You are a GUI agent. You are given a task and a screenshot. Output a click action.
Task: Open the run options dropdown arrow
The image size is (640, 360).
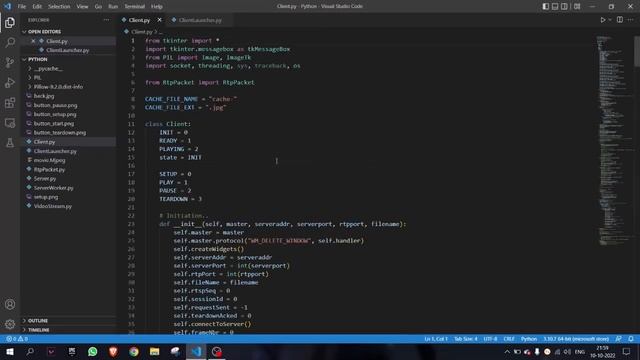(x=610, y=20)
